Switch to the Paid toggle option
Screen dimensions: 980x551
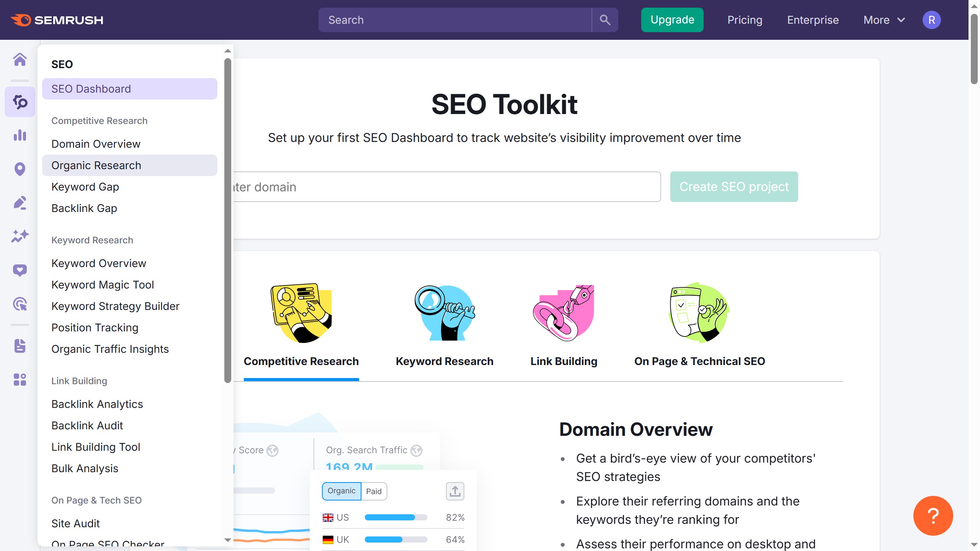(374, 491)
